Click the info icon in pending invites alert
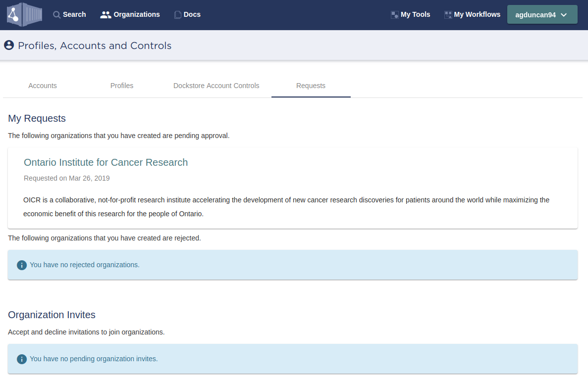Image resolution: width=588 pixels, height=381 pixels. pyautogui.click(x=21, y=359)
